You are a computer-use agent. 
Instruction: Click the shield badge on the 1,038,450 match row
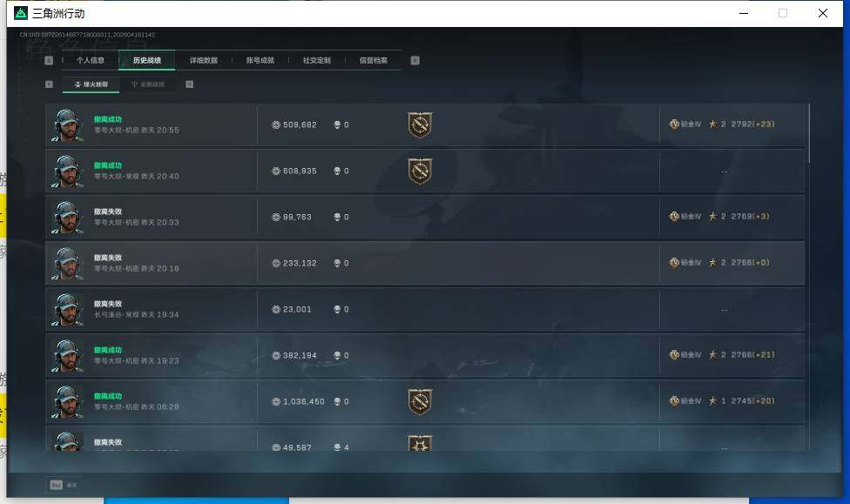point(420,401)
